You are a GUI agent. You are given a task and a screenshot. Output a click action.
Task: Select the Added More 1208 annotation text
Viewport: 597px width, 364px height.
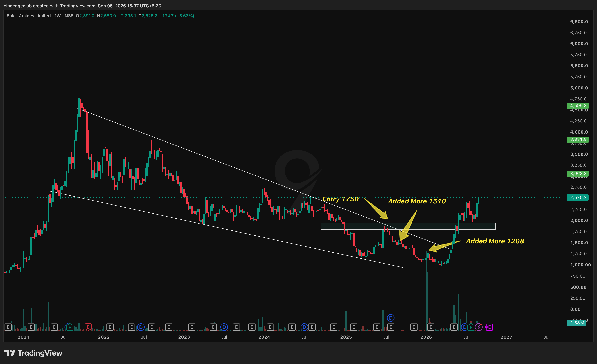click(495, 241)
